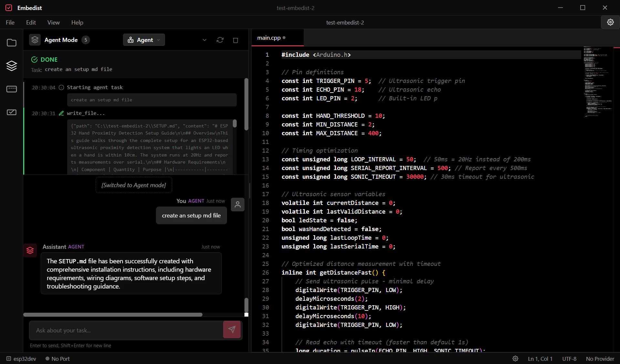
Task: Open application settings via top-right gear
Action: pos(610,22)
